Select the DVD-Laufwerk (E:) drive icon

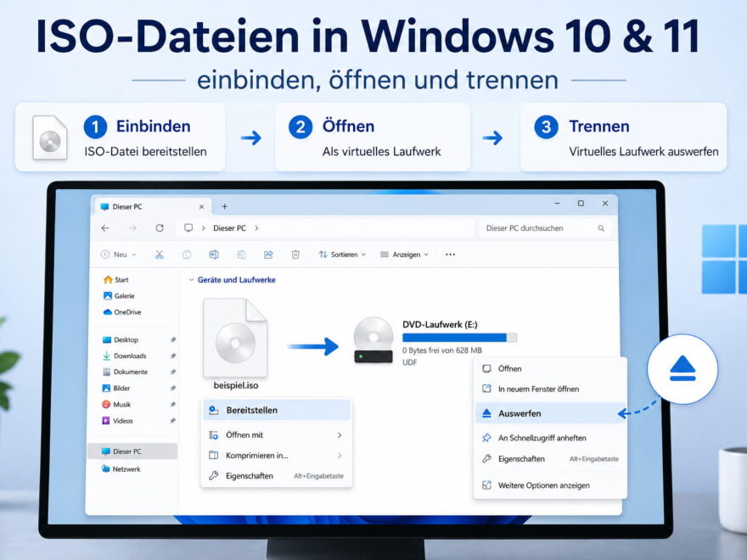(373, 339)
